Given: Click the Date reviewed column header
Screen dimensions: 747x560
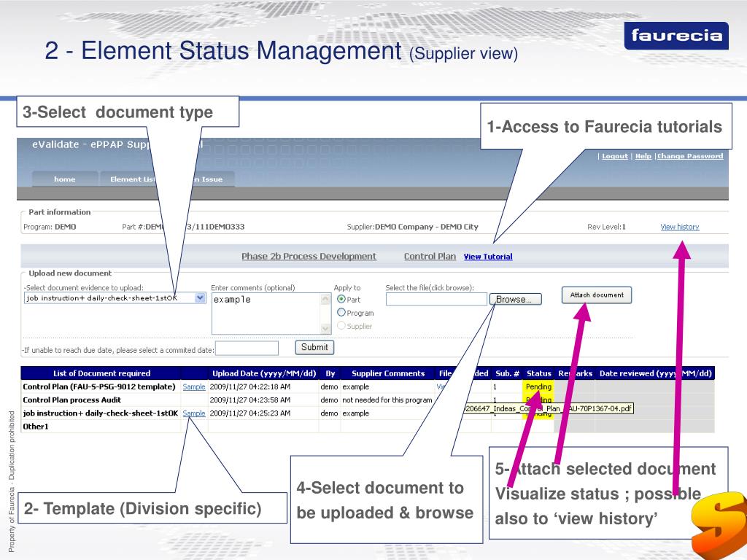Looking at the screenshot, I should [x=656, y=373].
